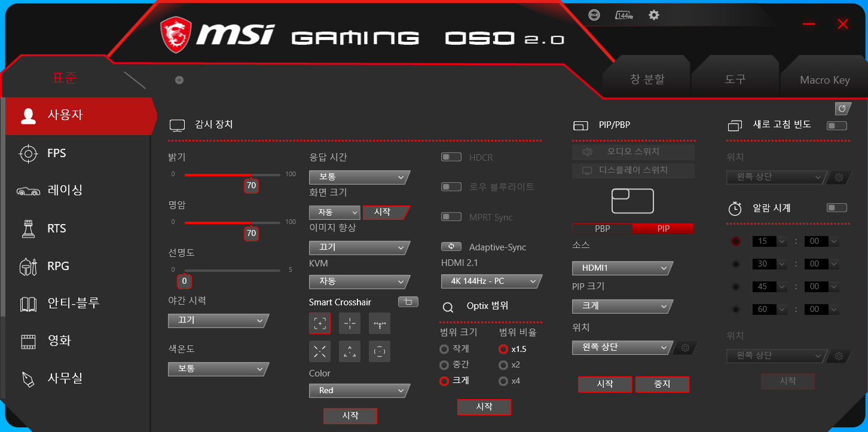Image resolution: width=868 pixels, height=432 pixels.
Task: Open the 새로 고침 빈도 position gear
Action: coord(839,177)
